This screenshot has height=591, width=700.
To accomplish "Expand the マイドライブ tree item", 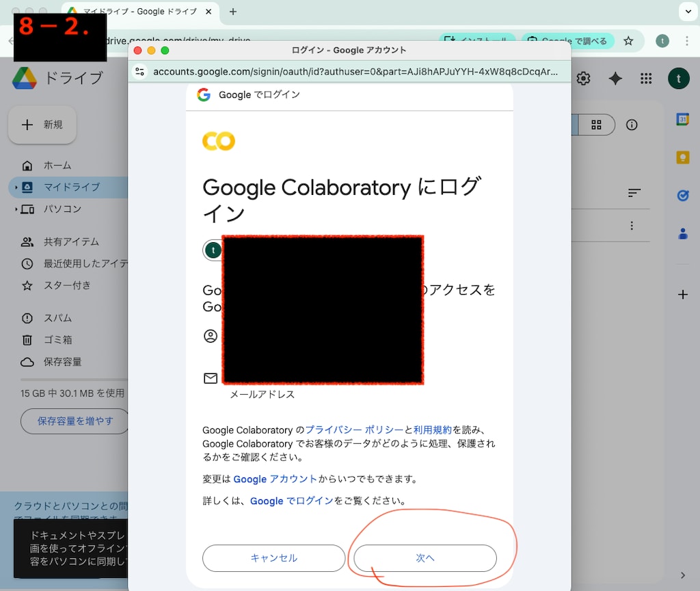I will pyautogui.click(x=16, y=187).
